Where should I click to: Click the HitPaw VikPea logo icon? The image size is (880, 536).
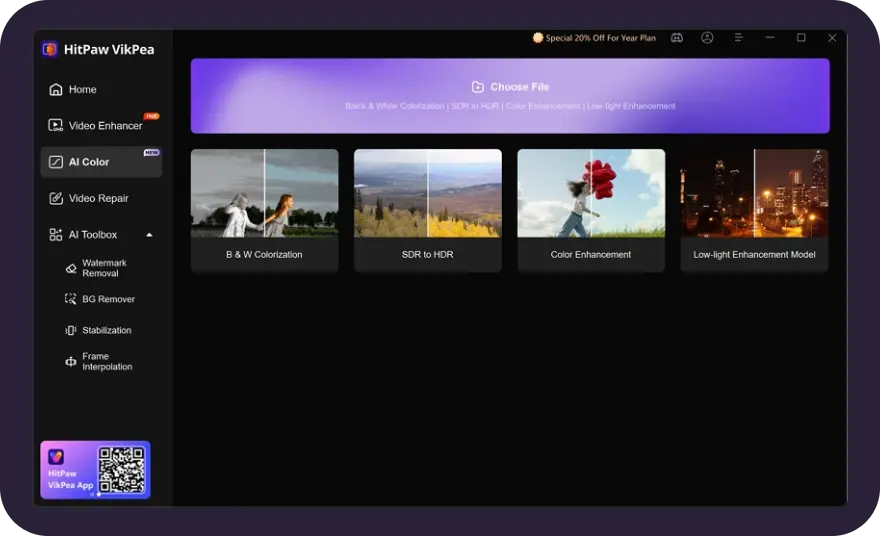(x=50, y=49)
